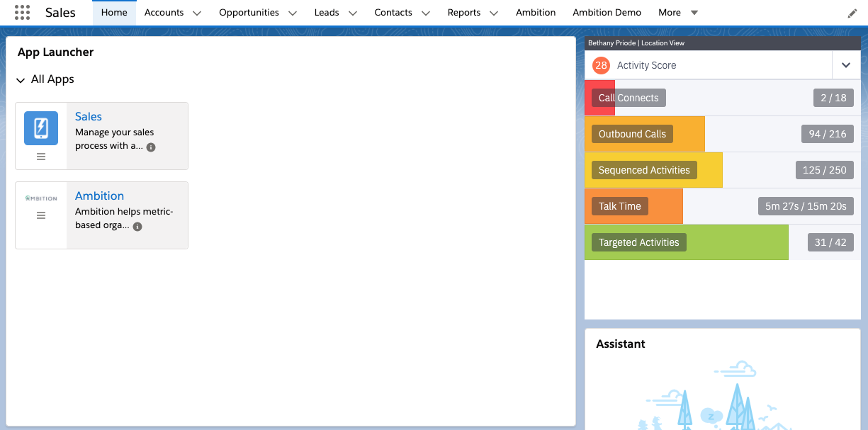Open the Reports dropdown arrow
Screen dimensions: 868x430
494,12
